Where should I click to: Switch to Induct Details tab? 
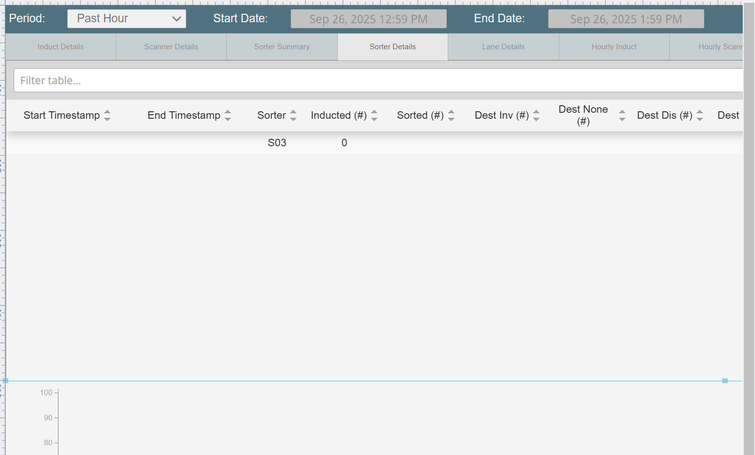click(61, 47)
